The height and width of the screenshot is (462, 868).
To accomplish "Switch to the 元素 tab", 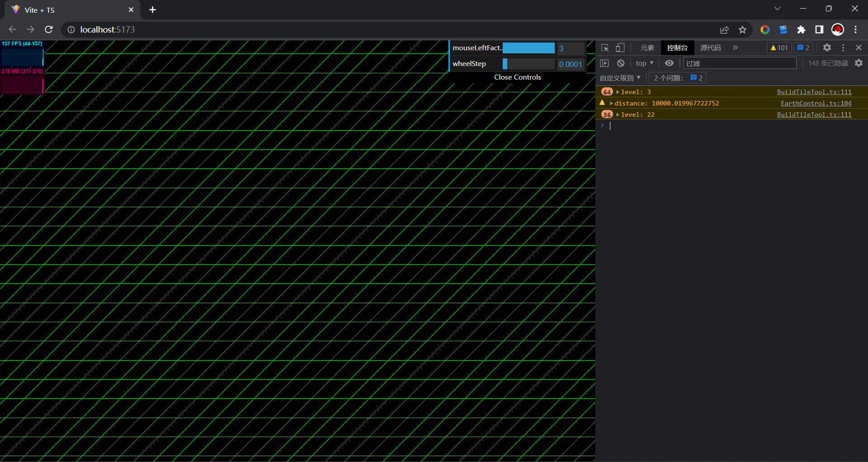I will click(647, 48).
